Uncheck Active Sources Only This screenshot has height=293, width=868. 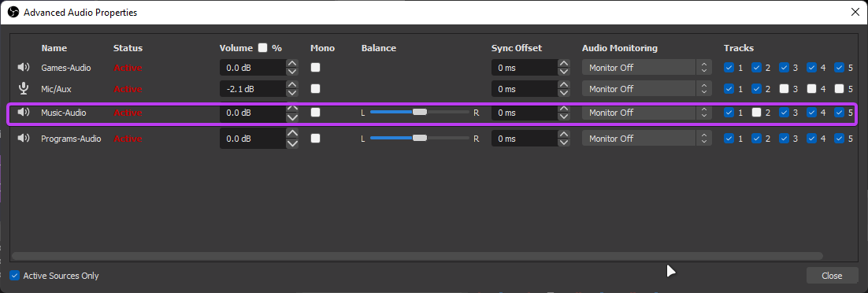pos(15,275)
